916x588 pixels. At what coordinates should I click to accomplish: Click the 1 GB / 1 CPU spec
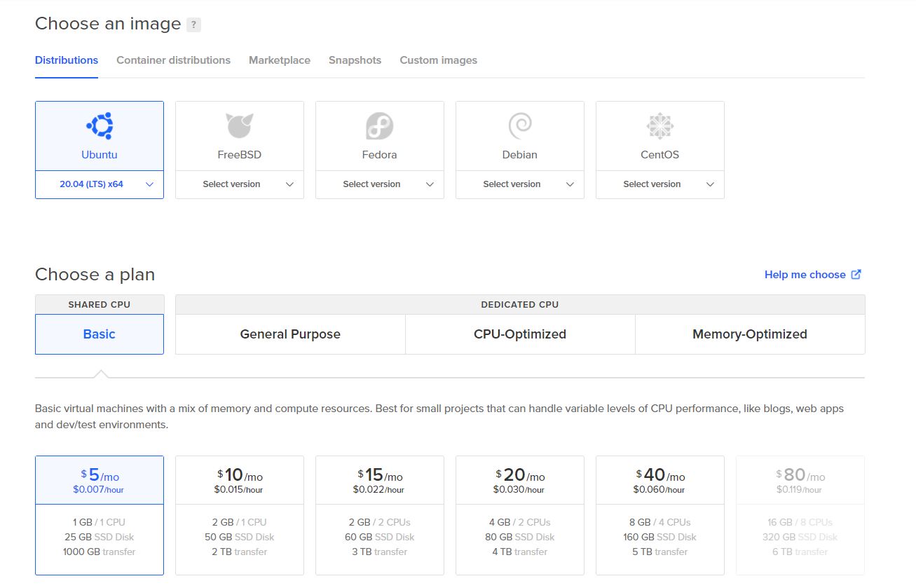99,522
